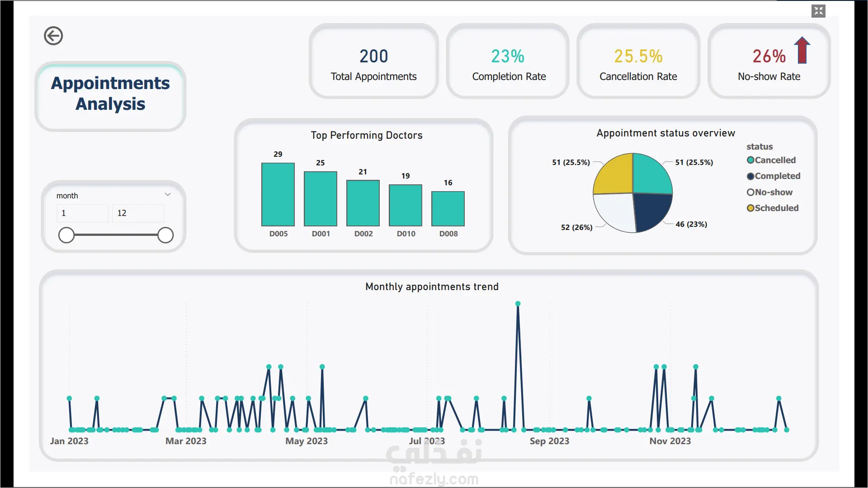Click the month end value field showing 12

tap(138, 213)
